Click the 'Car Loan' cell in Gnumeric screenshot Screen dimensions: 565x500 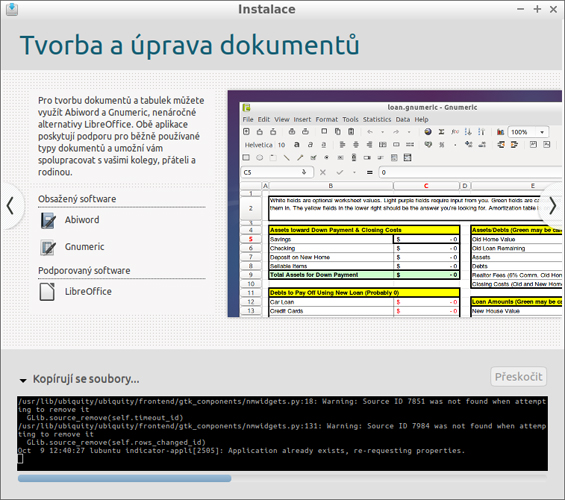coord(331,302)
